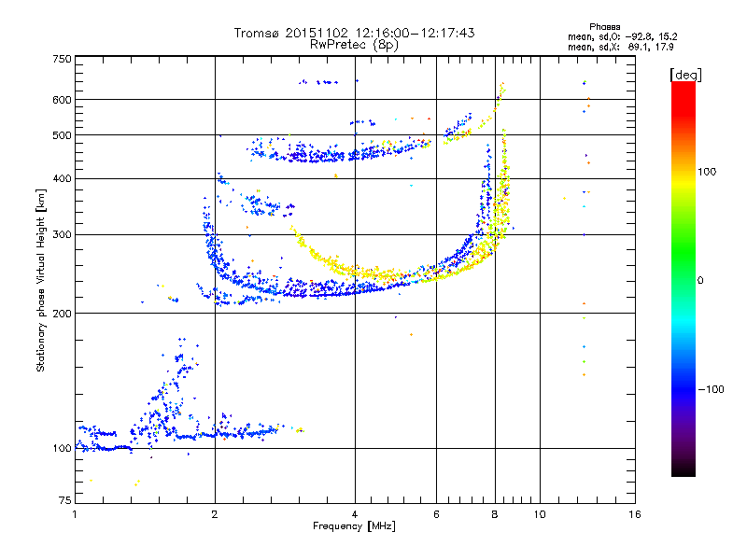Select the colorbar "100" degree label
The height and width of the screenshot is (560, 747).
707,172
